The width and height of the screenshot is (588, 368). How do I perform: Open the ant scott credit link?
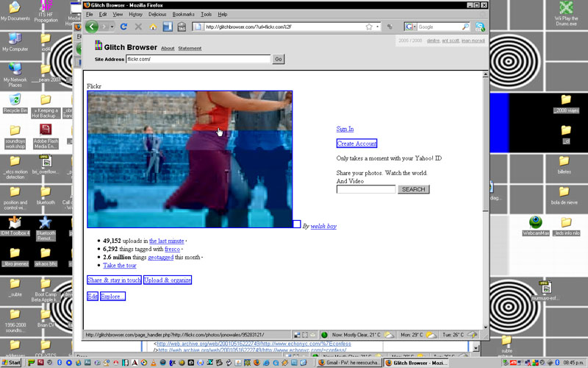pos(451,40)
